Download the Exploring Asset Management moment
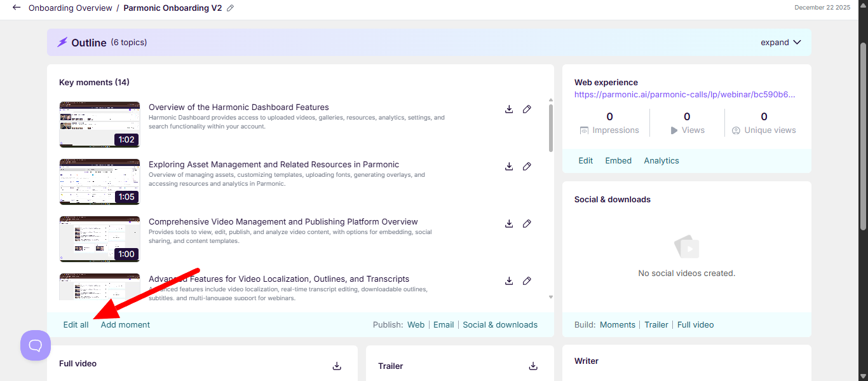Viewport: 868px width, 381px height. click(509, 167)
